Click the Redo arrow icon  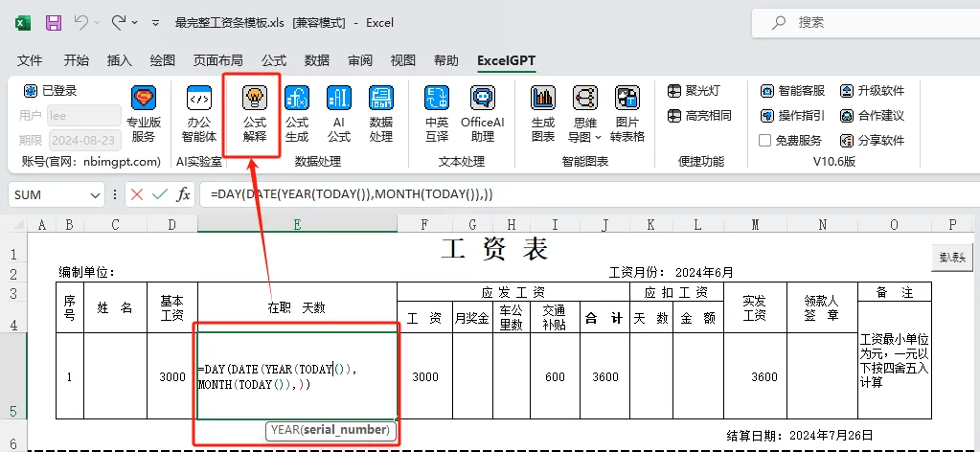point(118,23)
